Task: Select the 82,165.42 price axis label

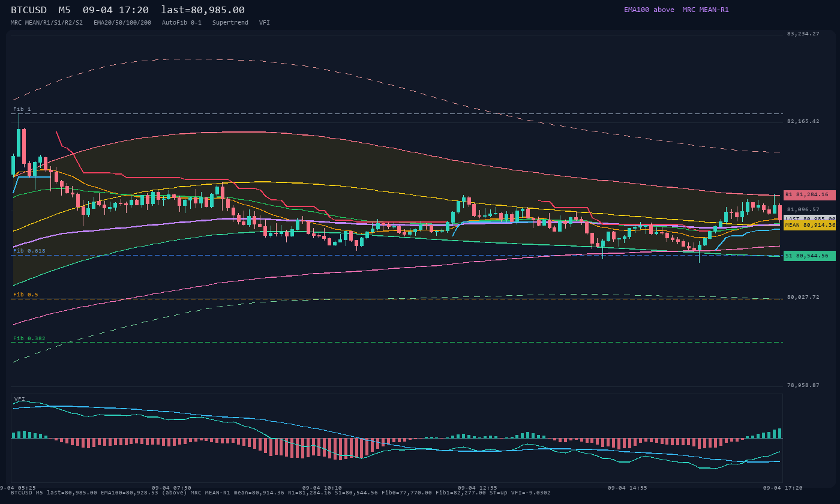Action: [x=803, y=121]
